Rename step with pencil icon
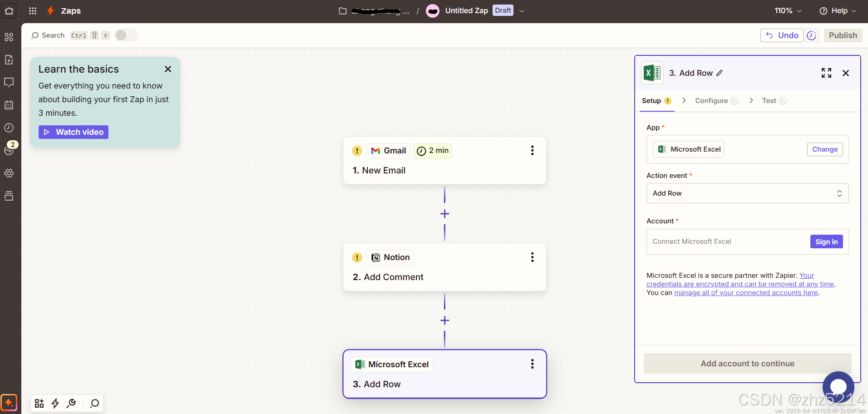Screen dimensions: 868x414 click(720, 73)
